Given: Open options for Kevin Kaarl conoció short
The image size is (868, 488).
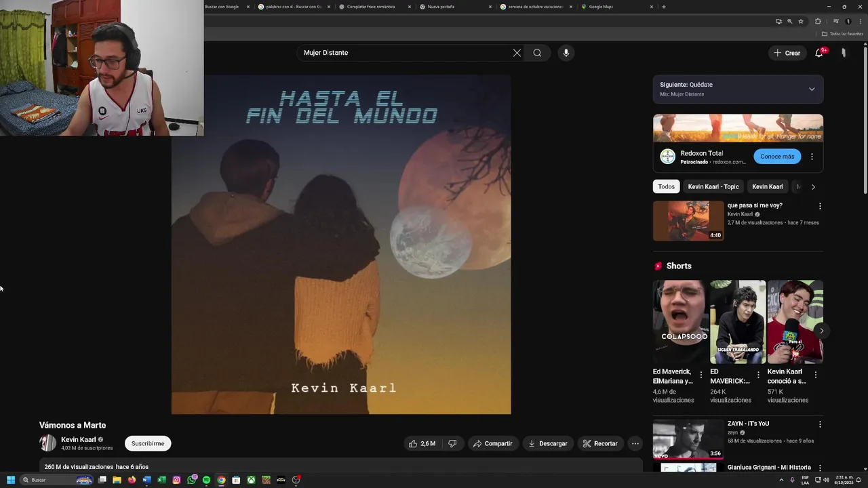Looking at the screenshot, I should point(816,375).
